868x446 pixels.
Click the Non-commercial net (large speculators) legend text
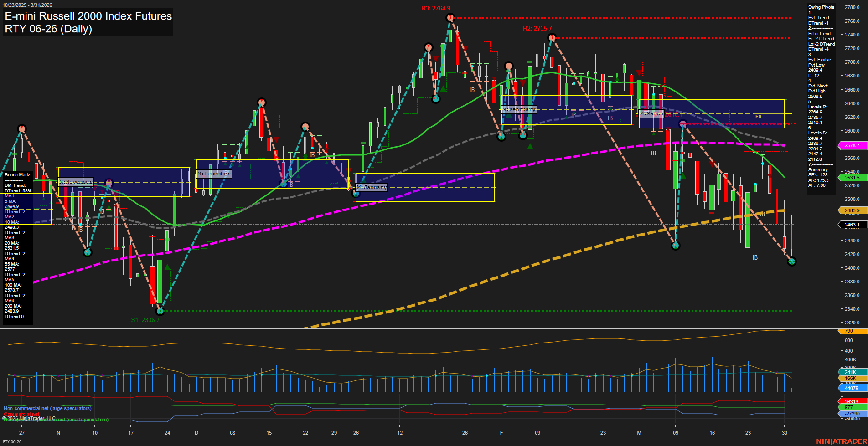pyautogui.click(x=47, y=408)
